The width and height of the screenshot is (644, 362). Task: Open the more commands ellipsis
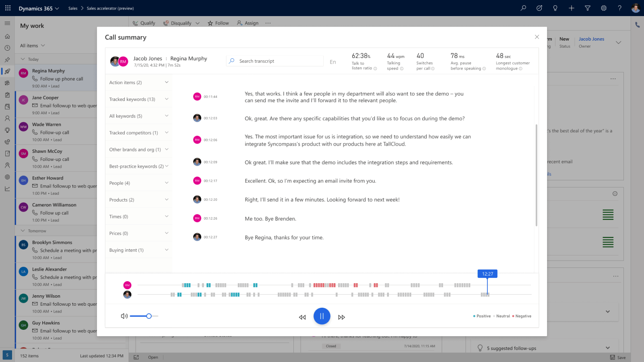point(268,23)
